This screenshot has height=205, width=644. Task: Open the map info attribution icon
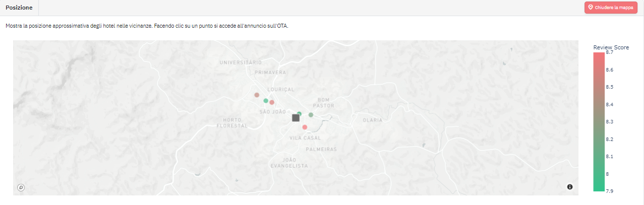(570, 187)
